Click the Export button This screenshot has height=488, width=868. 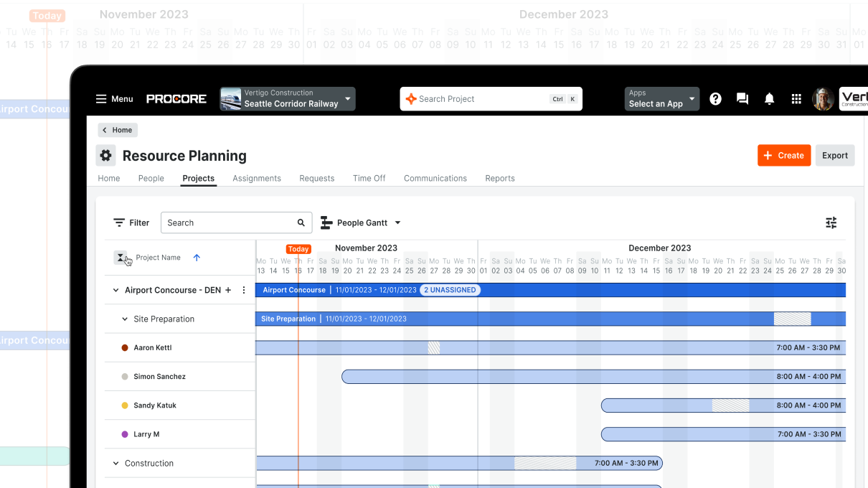tap(834, 155)
